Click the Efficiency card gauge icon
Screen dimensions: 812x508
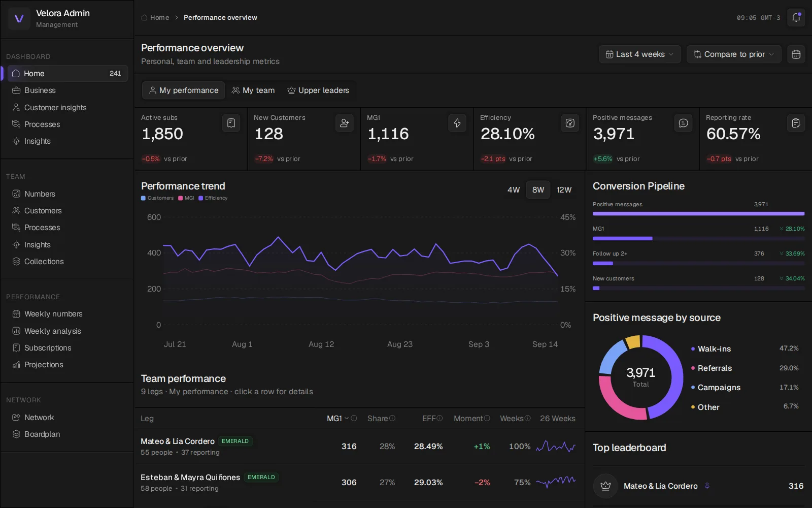(570, 123)
